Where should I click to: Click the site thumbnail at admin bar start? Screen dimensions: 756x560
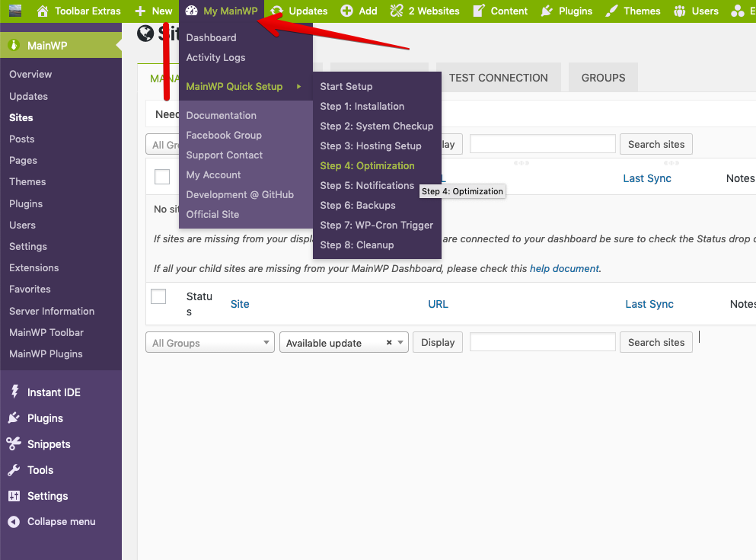[x=15, y=11]
